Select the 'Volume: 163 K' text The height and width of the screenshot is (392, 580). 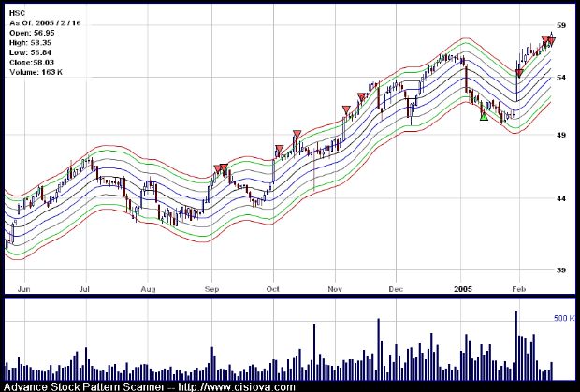[x=36, y=72]
